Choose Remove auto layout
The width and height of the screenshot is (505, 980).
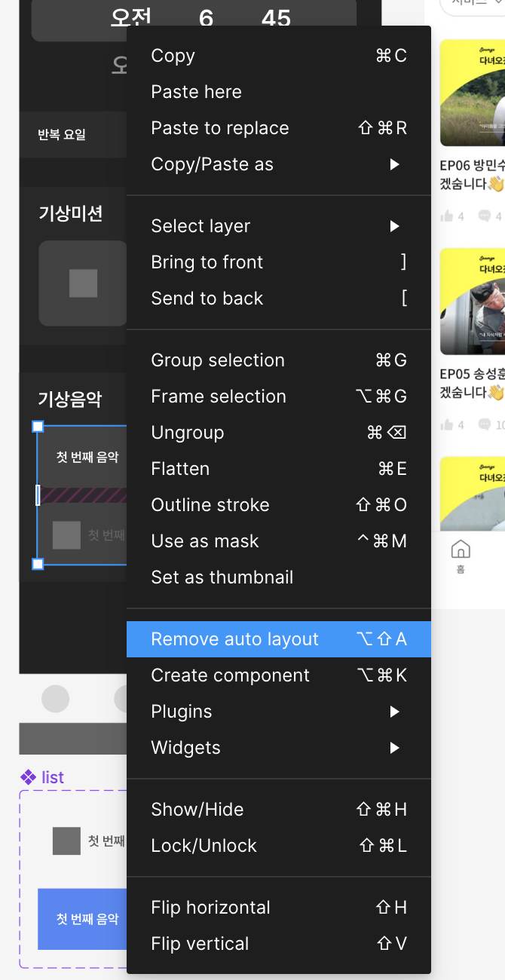click(279, 639)
